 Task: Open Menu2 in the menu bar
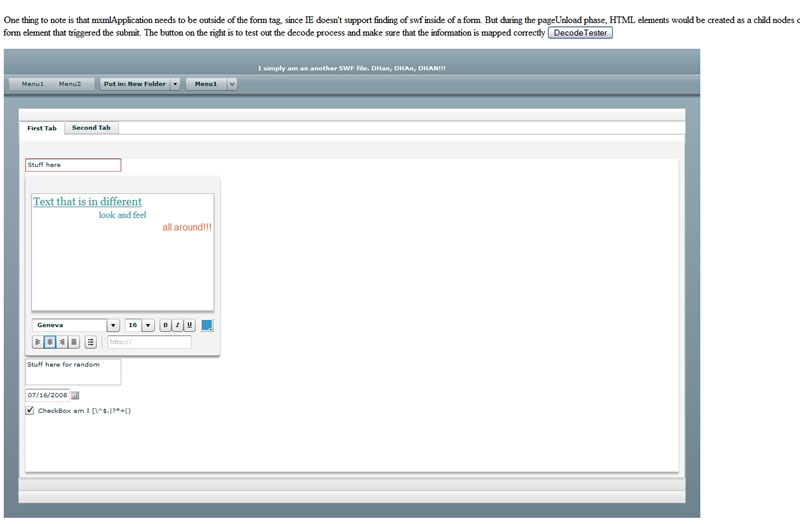(x=70, y=84)
